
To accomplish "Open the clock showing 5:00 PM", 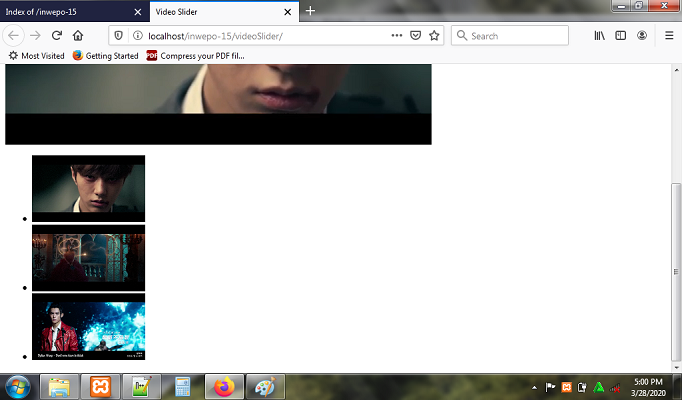I will click(648, 387).
